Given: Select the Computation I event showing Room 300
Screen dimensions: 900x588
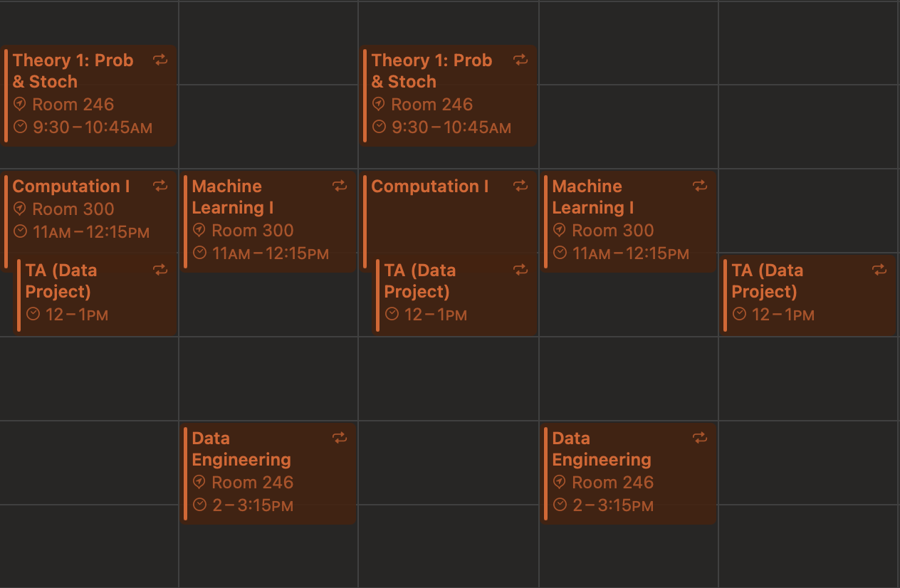Looking at the screenshot, I should click(x=71, y=187).
